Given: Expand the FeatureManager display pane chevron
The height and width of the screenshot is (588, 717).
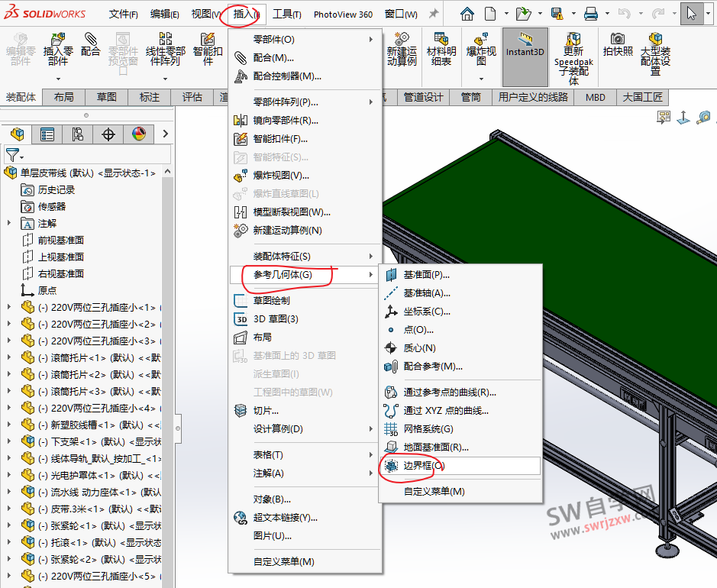Looking at the screenshot, I should click(166, 134).
